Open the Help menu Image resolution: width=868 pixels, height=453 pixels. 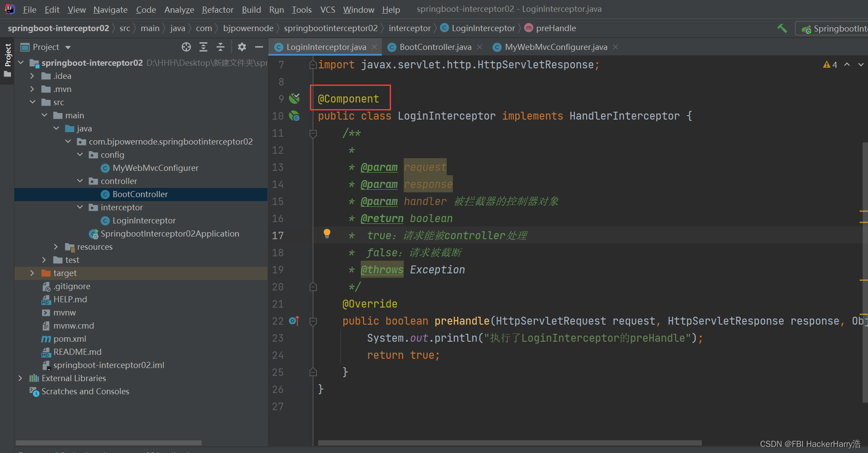tap(391, 9)
